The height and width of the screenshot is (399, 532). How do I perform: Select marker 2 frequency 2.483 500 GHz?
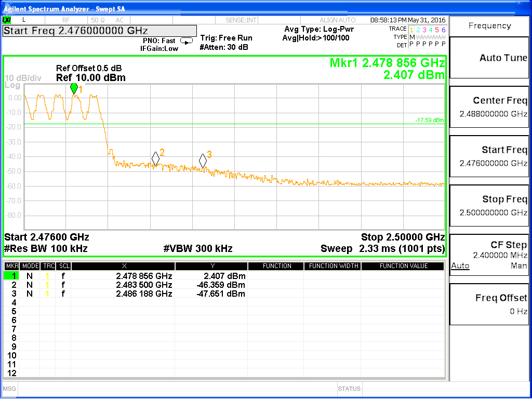(144, 285)
